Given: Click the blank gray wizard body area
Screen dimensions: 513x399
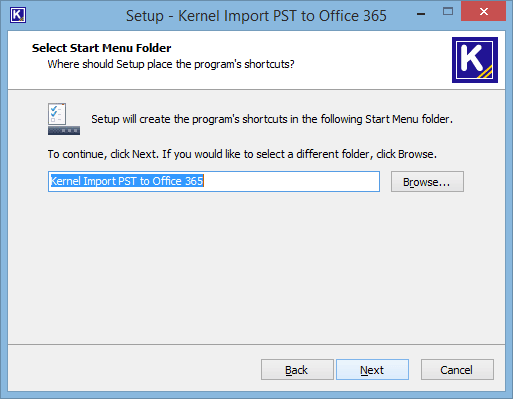Looking at the screenshot, I should coord(256,267).
